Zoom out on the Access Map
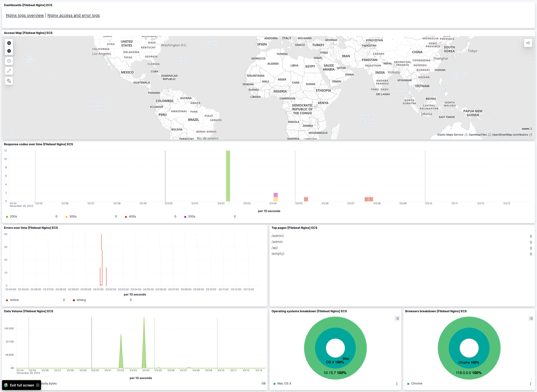The height and width of the screenshot is (392, 537). 9,51
